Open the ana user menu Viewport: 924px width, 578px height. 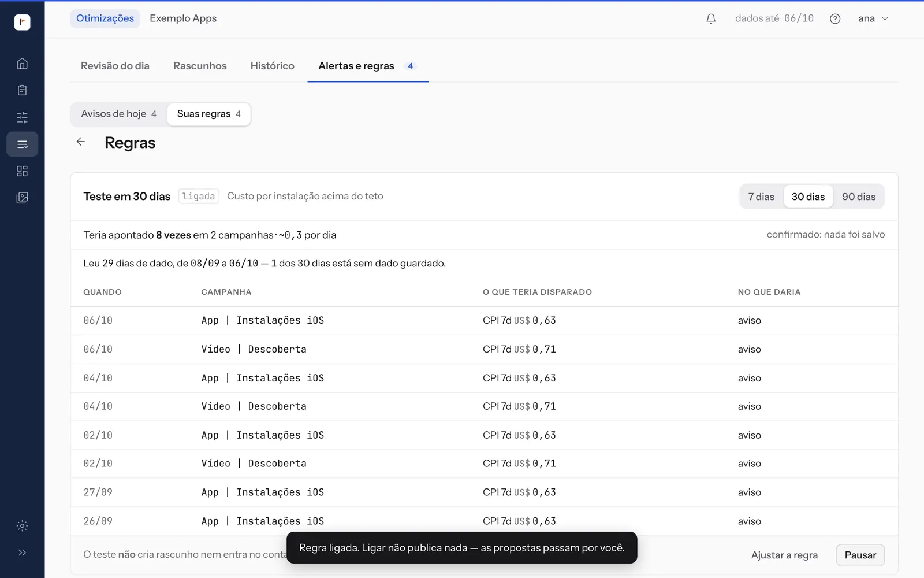(x=873, y=18)
